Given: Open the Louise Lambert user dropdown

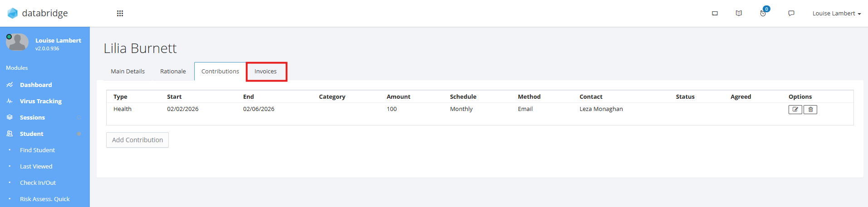Looking at the screenshot, I should [x=836, y=14].
